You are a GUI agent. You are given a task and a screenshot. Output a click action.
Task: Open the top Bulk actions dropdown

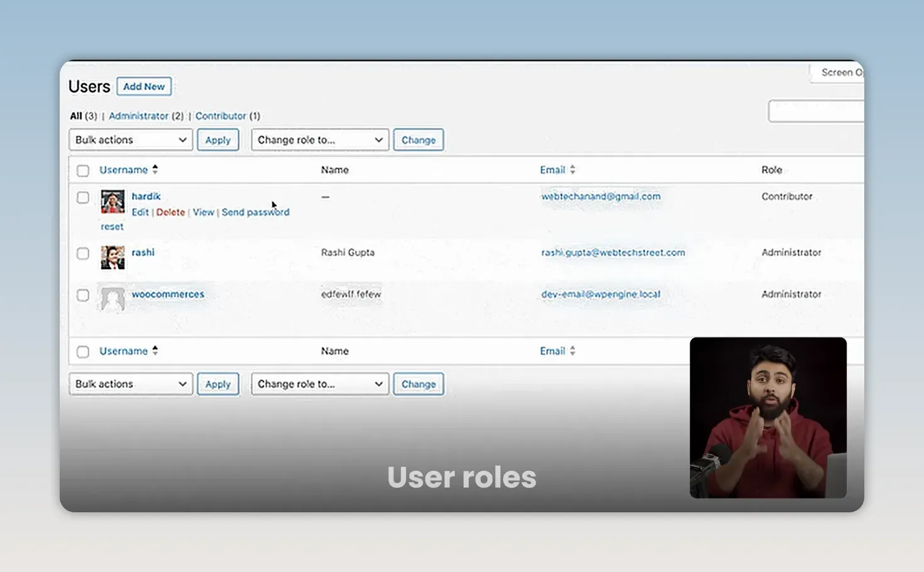tap(131, 140)
